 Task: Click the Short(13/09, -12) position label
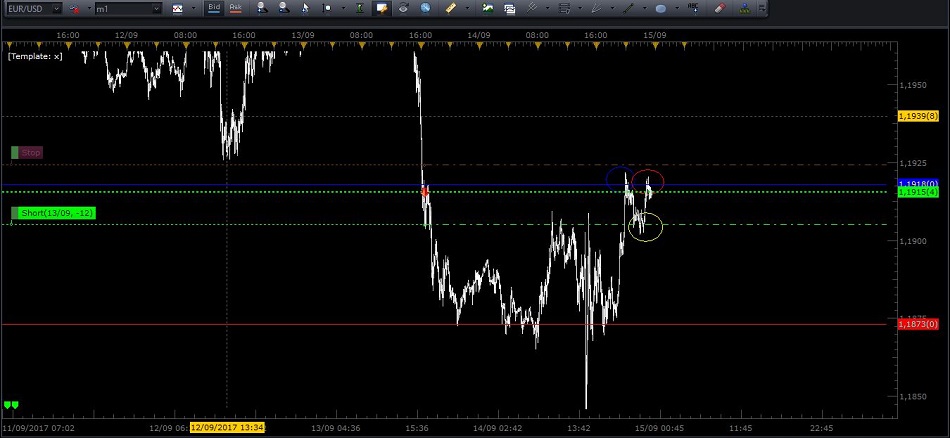[x=58, y=213]
